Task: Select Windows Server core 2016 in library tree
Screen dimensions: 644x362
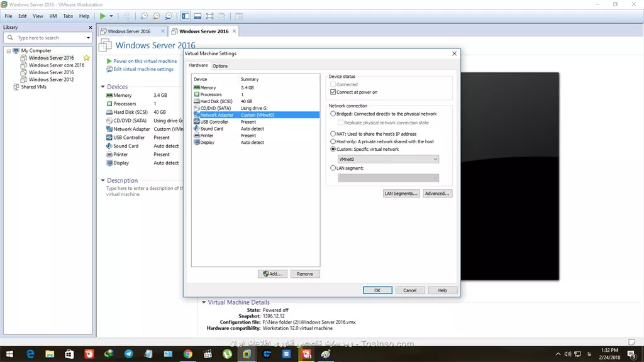Action: (x=56, y=65)
